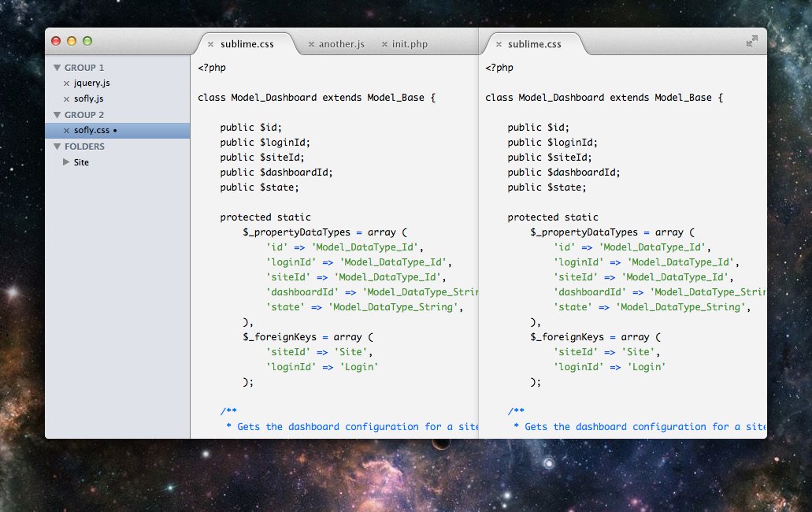Close the init.php tab
Screen dimensions: 812x512
tap(385, 45)
